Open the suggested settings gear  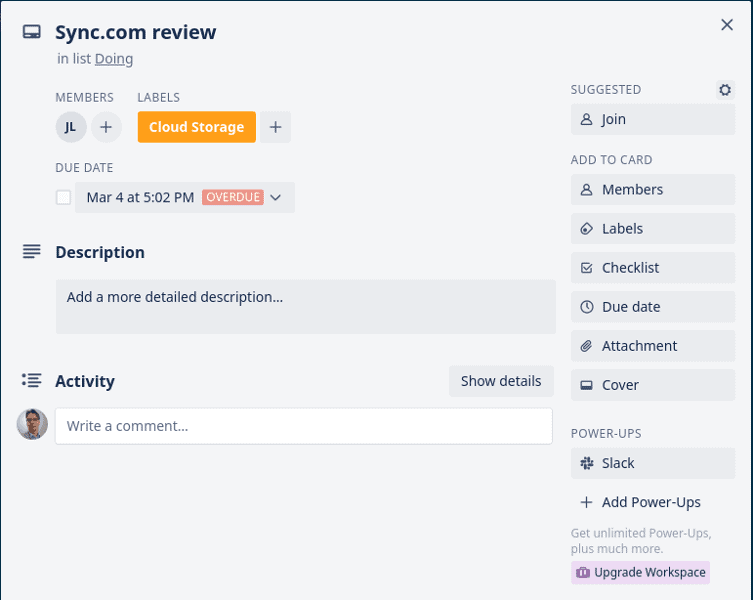[x=725, y=90]
